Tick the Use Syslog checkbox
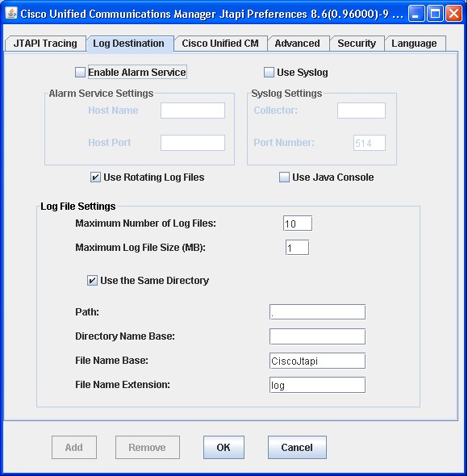This screenshot has width=468, height=476. [269, 73]
